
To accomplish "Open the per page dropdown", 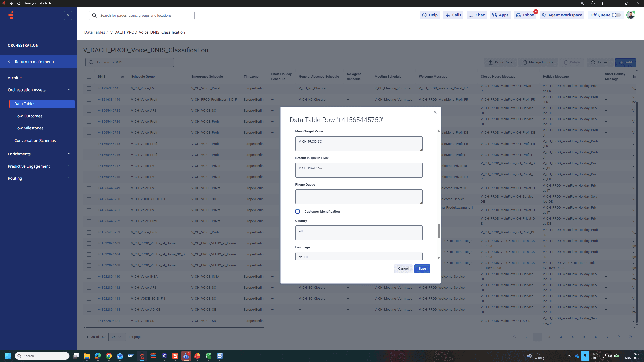I will pos(117,337).
